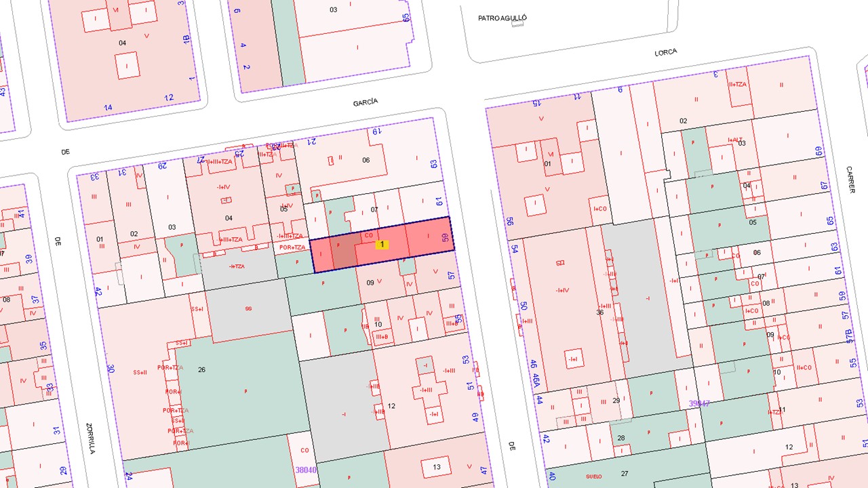
Task: Click block code 38040
Action: coord(306,469)
